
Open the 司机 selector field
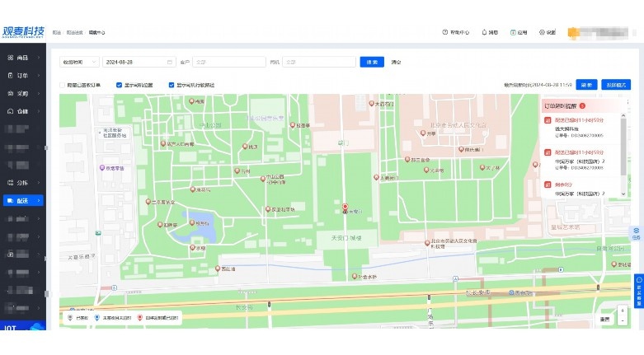pos(319,62)
